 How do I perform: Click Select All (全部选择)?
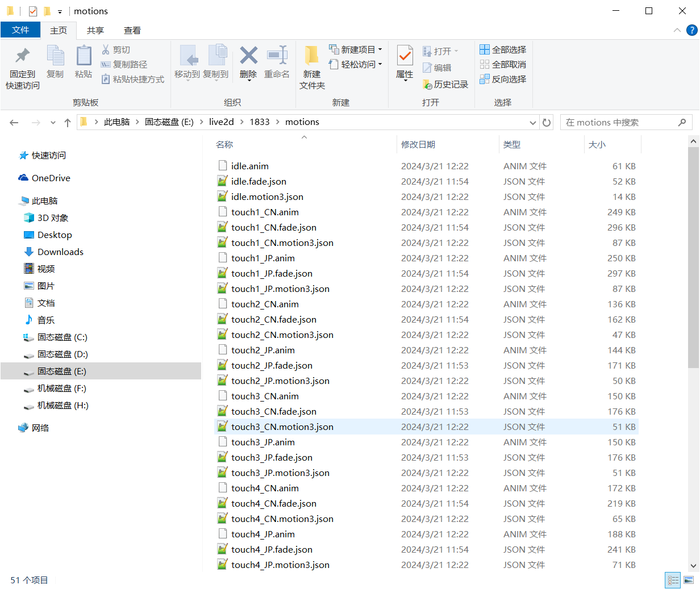pyautogui.click(x=503, y=50)
